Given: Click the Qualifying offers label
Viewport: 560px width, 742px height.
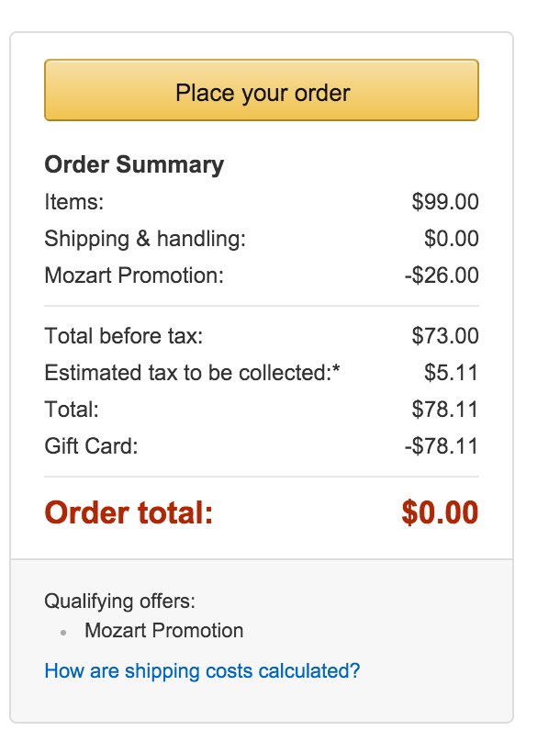Looking at the screenshot, I should [x=120, y=601].
